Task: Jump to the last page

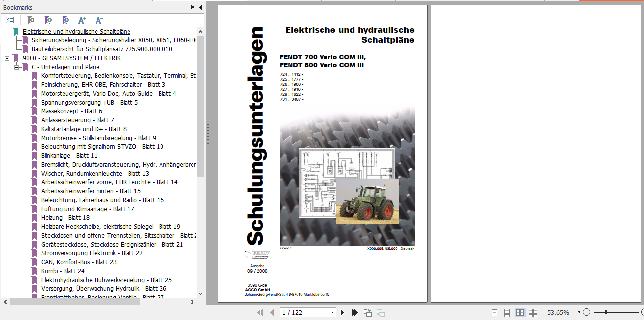Action: tap(354, 312)
